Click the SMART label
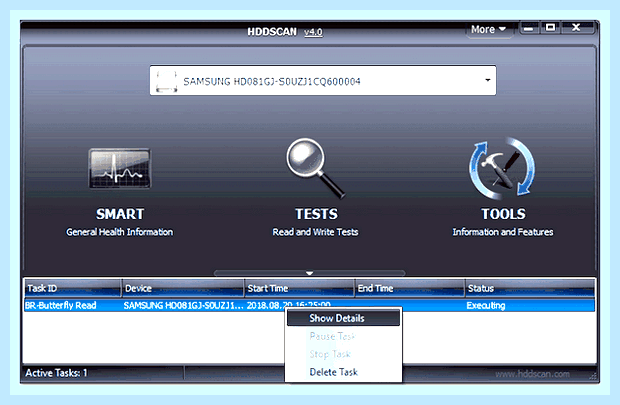Screen dimensions: 620x405 coord(120,214)
